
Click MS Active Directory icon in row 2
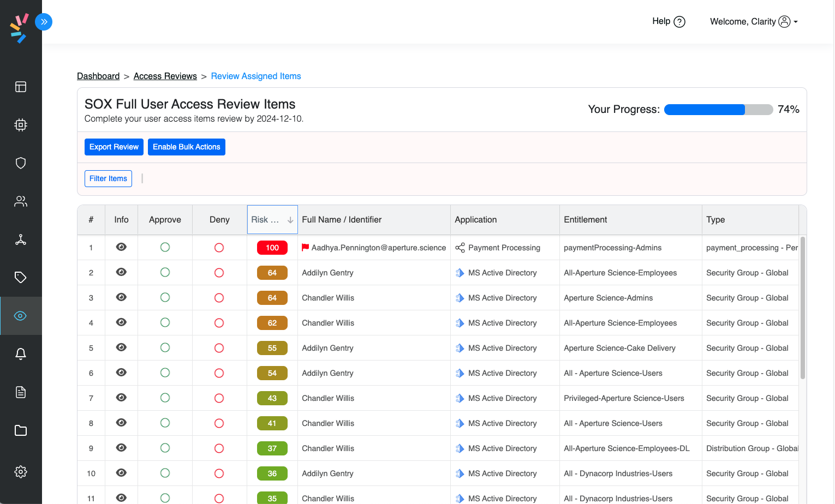460,273
